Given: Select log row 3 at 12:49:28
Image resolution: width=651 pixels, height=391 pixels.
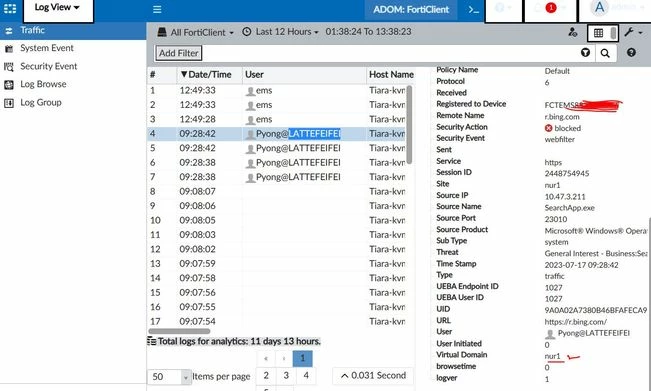Looking at the screenshot, I should click(x=276, y=119).
